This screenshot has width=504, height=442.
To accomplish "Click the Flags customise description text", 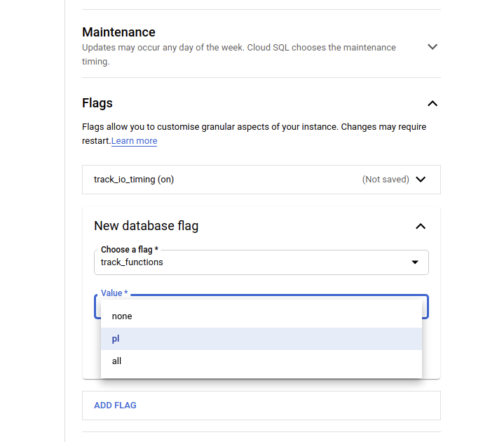I will tap(254, 128).
